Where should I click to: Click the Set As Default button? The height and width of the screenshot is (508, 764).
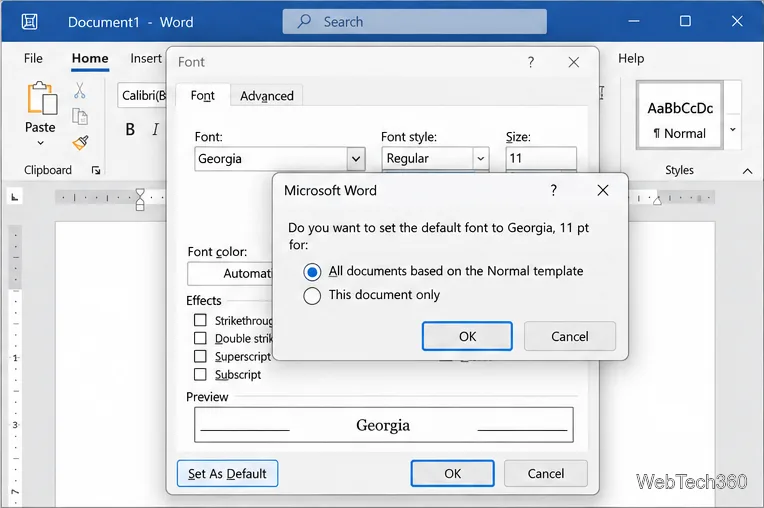tap(228, 473)
